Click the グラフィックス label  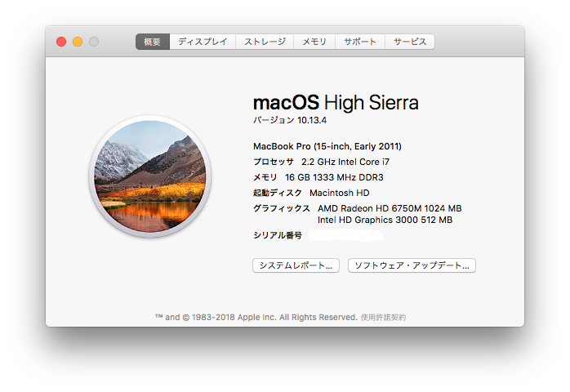282,208
